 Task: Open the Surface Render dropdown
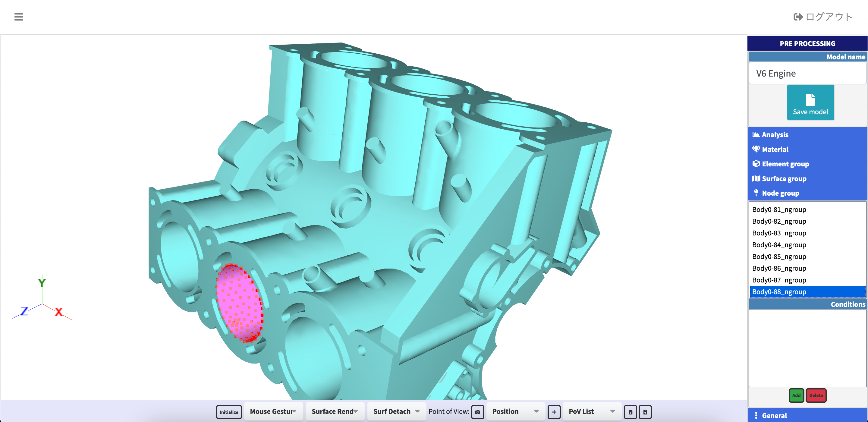335,411
